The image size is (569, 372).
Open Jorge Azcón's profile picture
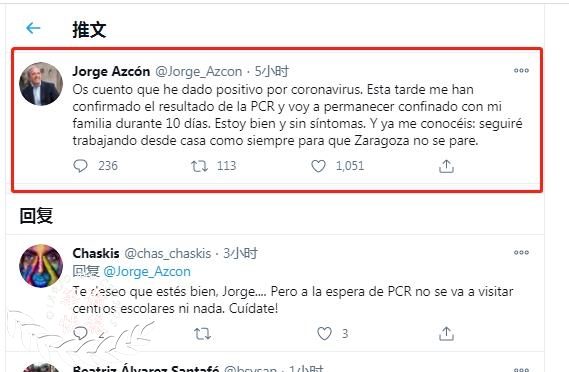click(41, 84)
